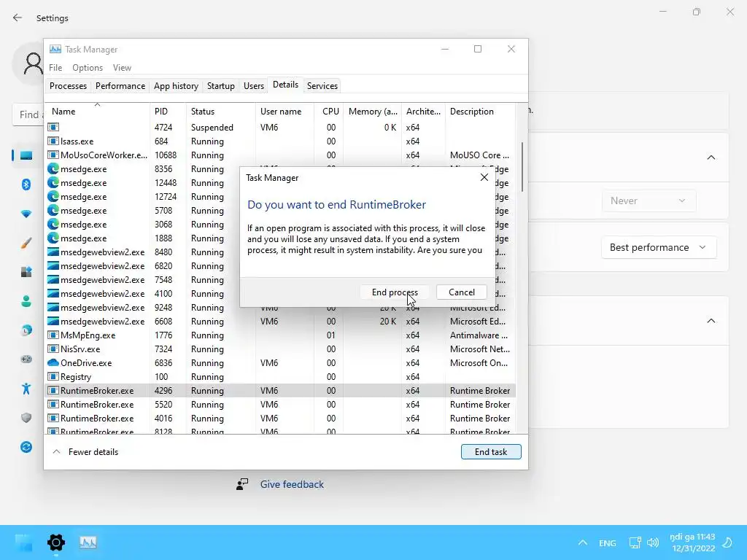The image size is (747, 560).
Task: Open Time & language icon in Settings
Action: click(x=26, y=330)
